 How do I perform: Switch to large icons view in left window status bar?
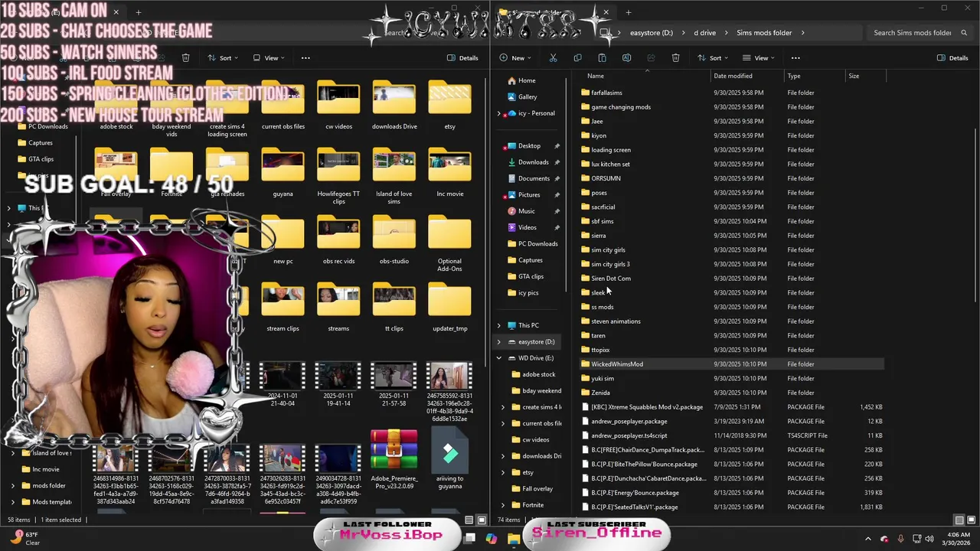pos(482,520)
